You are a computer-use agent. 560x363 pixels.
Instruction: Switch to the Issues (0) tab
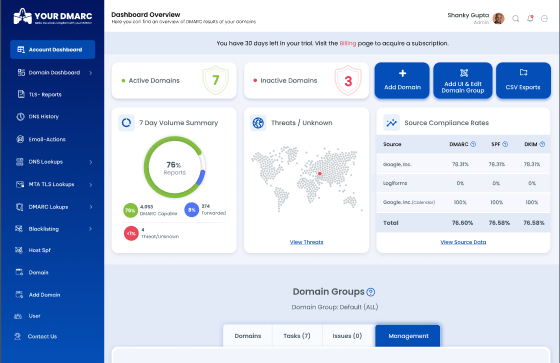pos(348,336)
